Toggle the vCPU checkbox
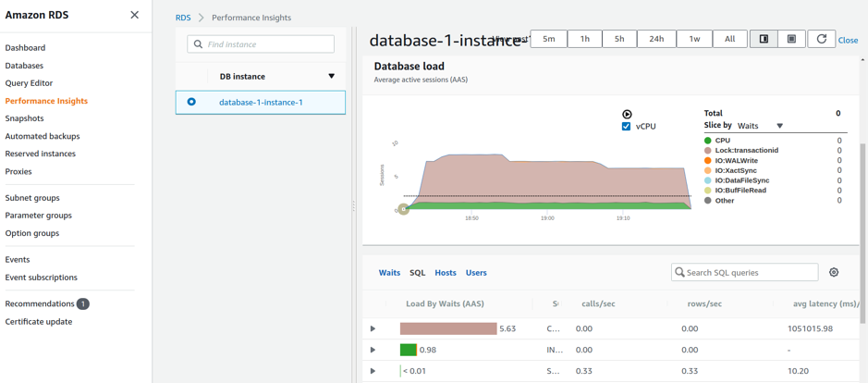 (x=627, y=127)
